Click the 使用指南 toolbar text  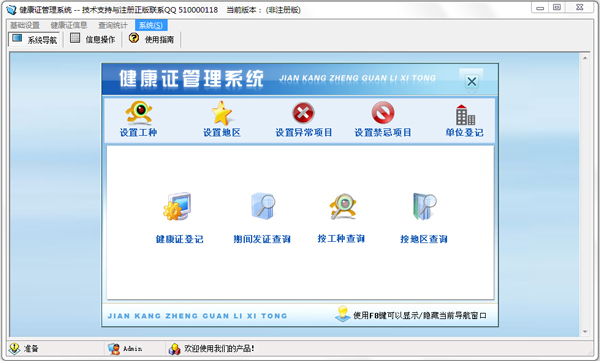[159, 39]
